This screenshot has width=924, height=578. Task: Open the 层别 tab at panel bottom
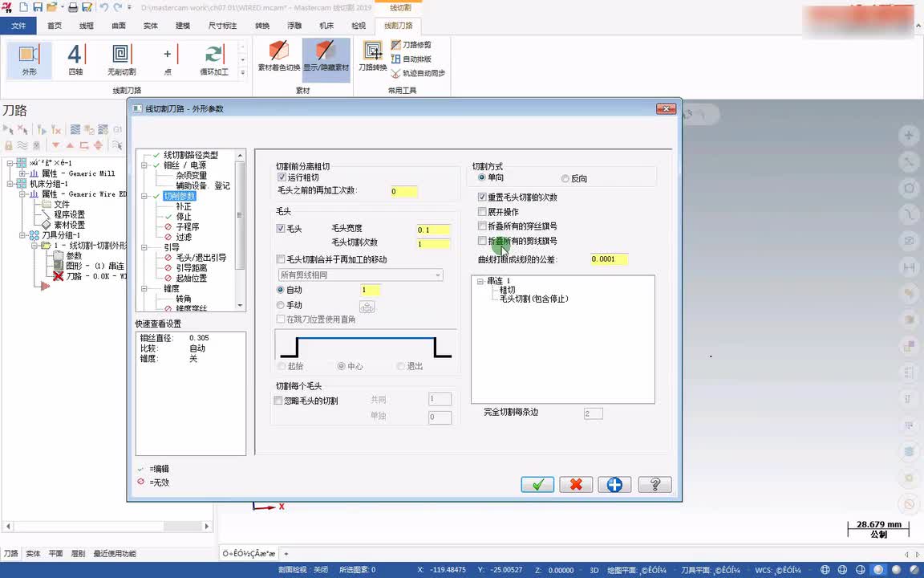(78, 553)
